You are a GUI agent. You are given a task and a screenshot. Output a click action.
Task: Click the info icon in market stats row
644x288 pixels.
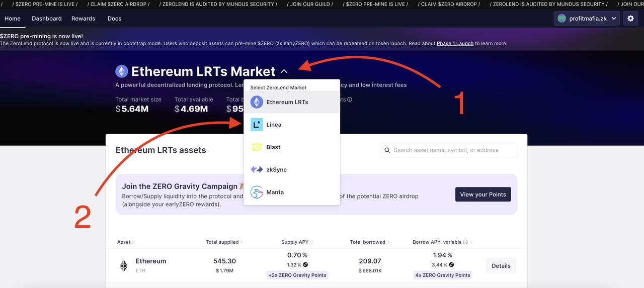[x=350, y=100]
